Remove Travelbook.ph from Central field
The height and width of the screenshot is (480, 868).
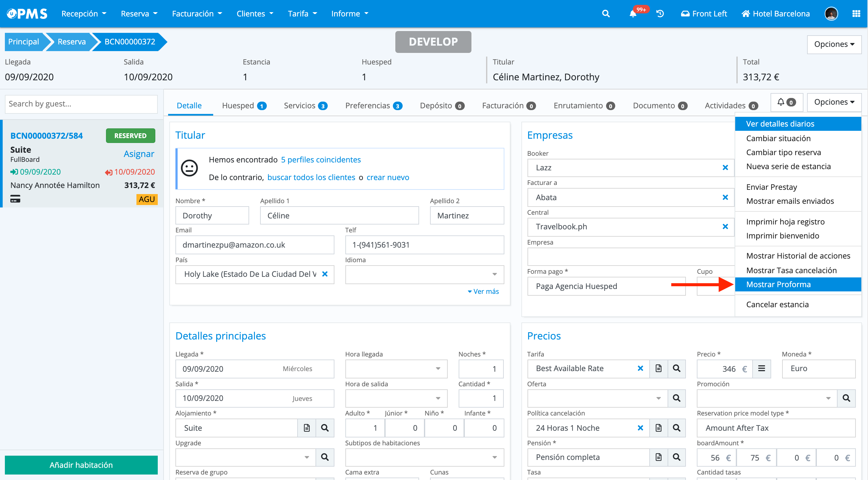[x=725, y=227]
